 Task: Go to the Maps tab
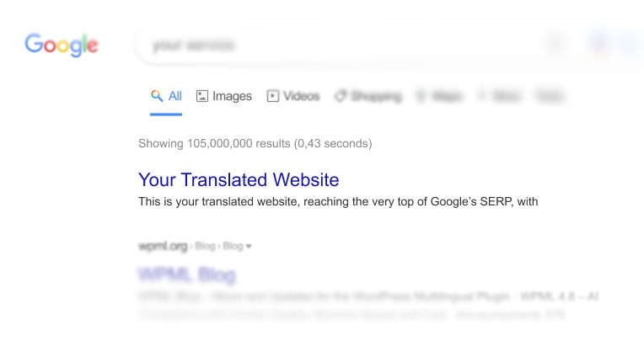439,97
